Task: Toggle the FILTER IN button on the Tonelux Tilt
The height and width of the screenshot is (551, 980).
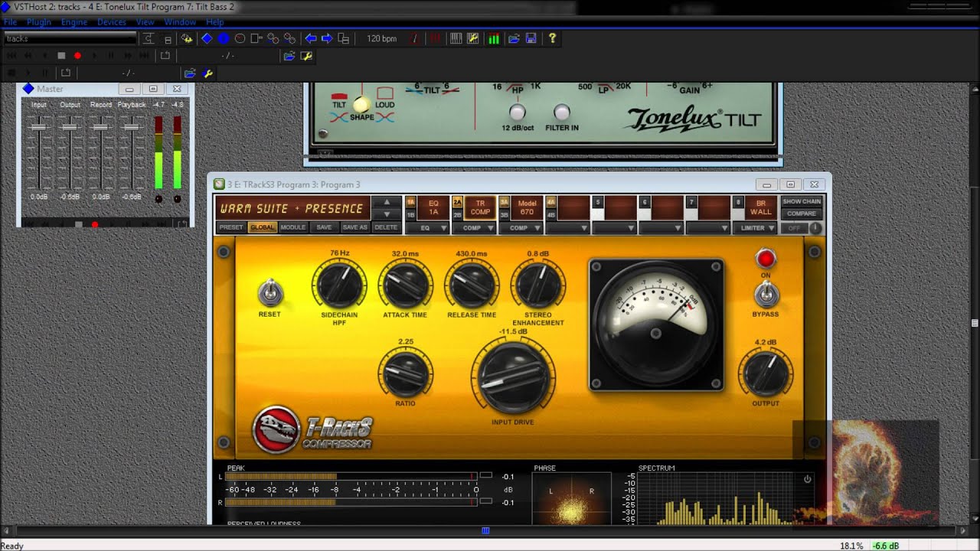Action: [x=562, y=112]
